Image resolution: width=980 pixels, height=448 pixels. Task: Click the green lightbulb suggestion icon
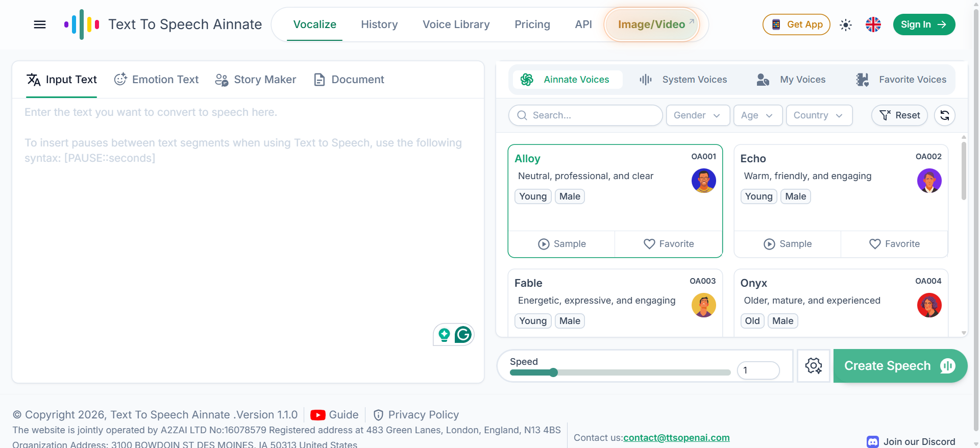tap(444, 335)
